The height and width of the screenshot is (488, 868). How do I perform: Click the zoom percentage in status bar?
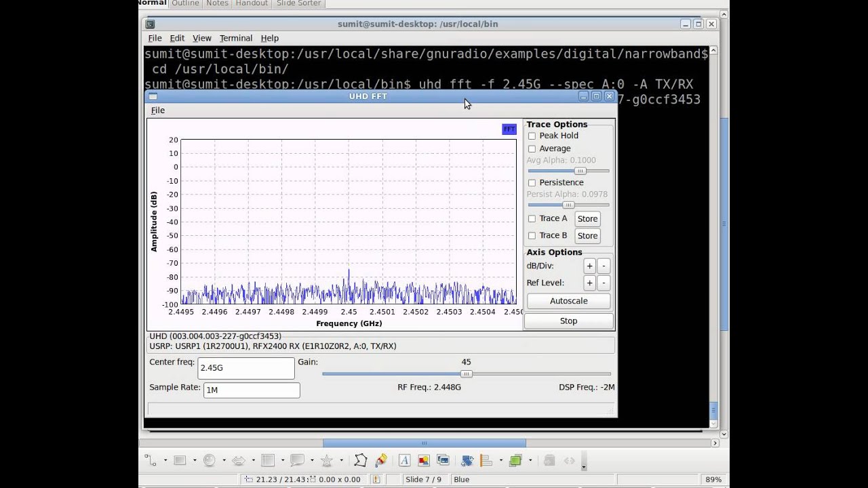click(713, 479)
